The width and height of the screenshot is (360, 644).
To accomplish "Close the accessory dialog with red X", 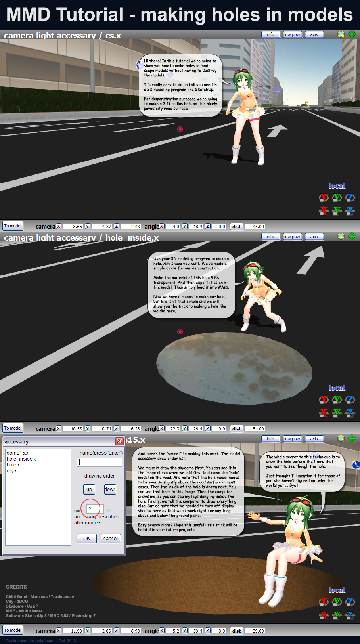I will 119,441.
